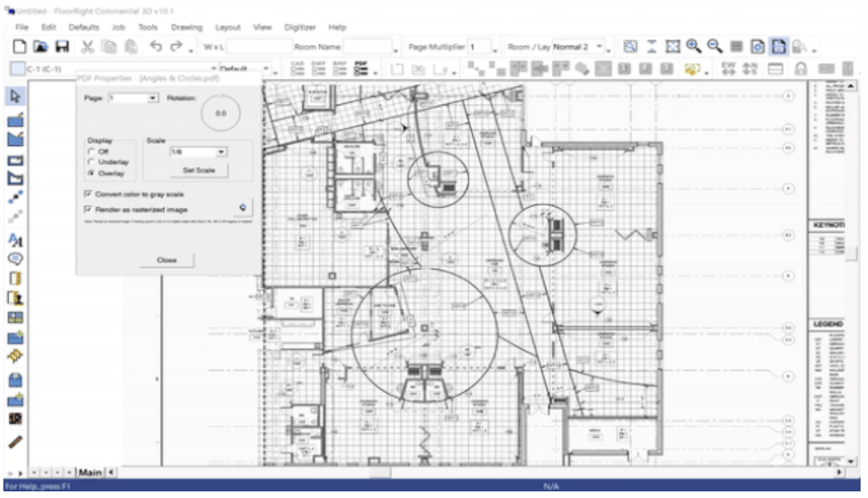The height and width of the screenshot is (498, 868).
Task: Click the Room Name input field
Action: (367, 47)
